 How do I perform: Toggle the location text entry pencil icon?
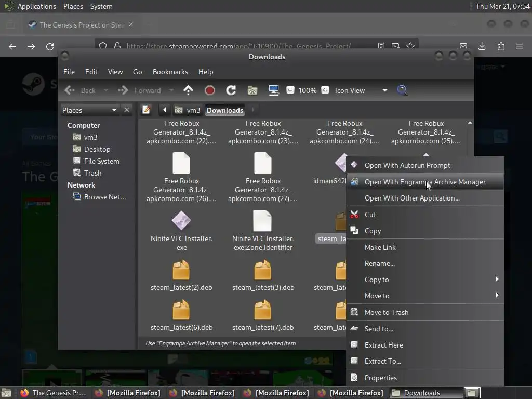pos(146,110)
